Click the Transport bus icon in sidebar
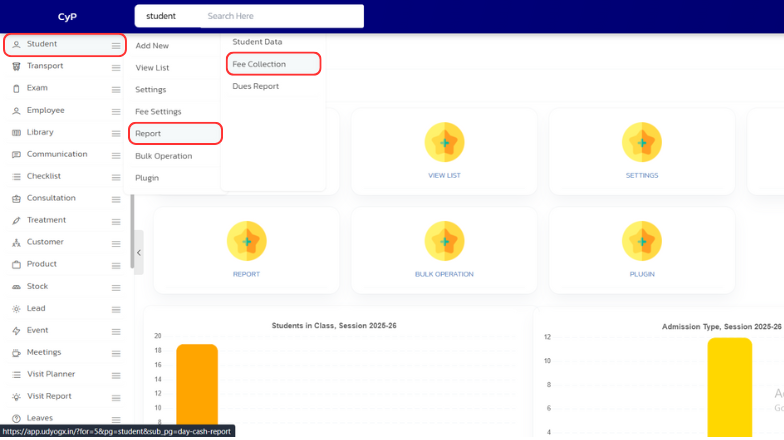 click(x=16, y=66)
